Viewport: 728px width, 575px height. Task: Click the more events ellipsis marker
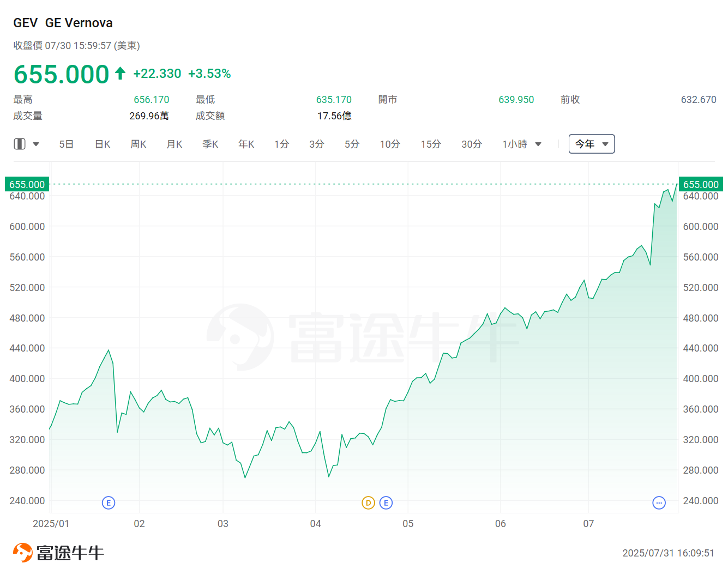pyautogui.click(x=659, y=503)
